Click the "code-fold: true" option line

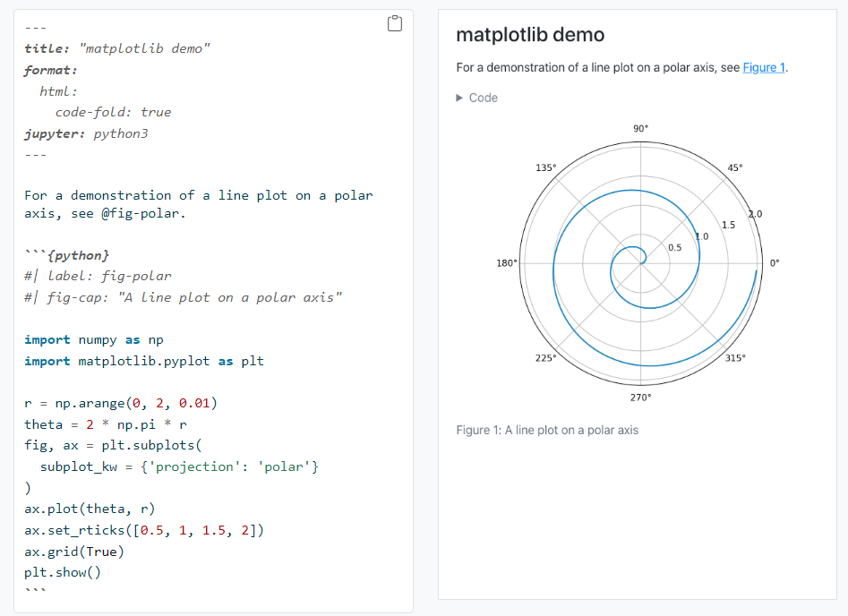[113, 112]
